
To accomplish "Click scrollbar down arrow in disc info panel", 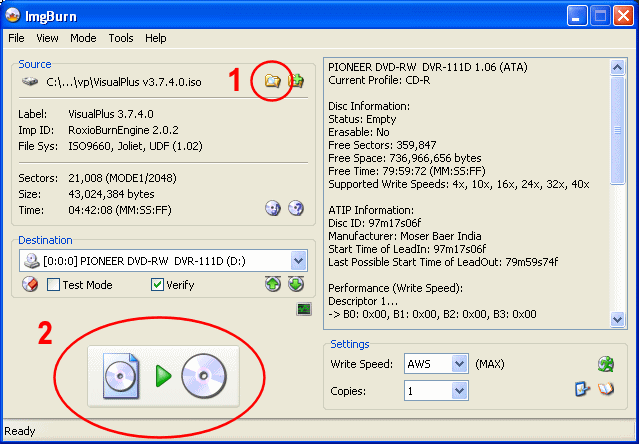I will tap(617, 319).
